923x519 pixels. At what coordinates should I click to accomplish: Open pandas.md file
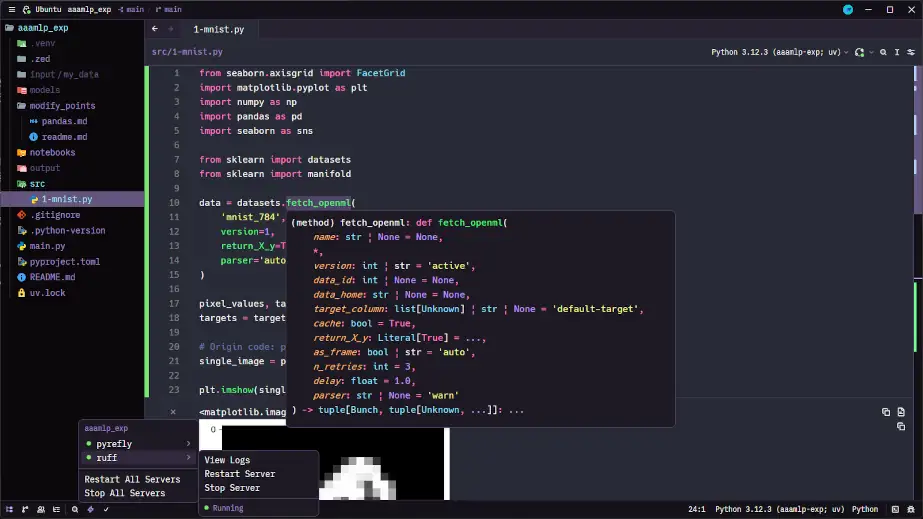pos(72,121)
